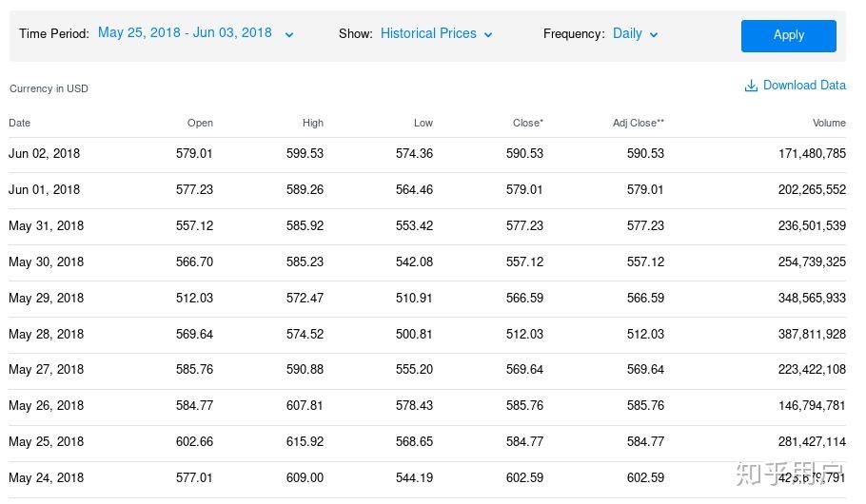Select the Adj Close** column header
866x504 pixels.
639,123
